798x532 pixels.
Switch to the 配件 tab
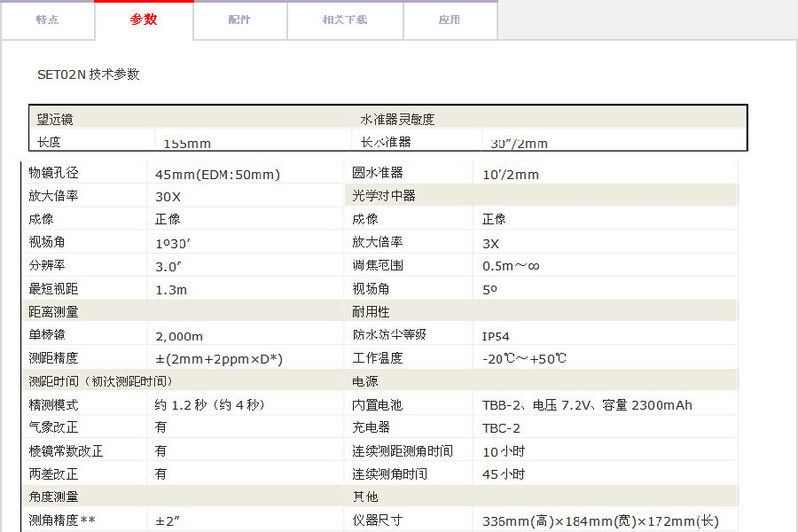[239, 20]
